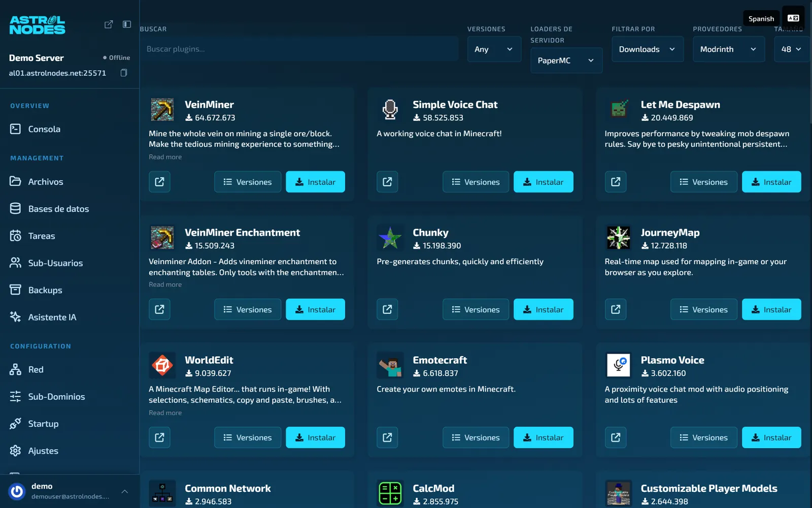Focus the Buscar plugins search field
This screenshot has height=508, width=812.
299,49
